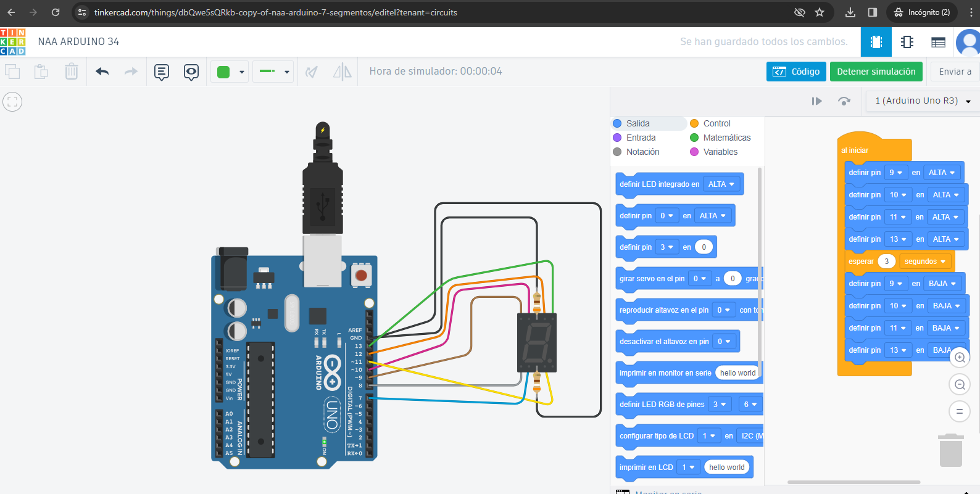Click the debugger step-over icon
Viewport: 980px width, 494px height.
click(844, 101)
